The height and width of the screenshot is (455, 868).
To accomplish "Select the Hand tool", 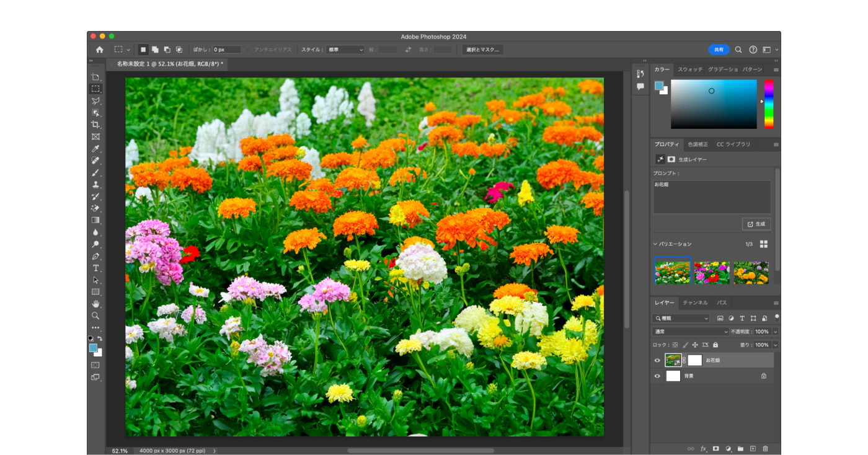I will tap(95, 304).
